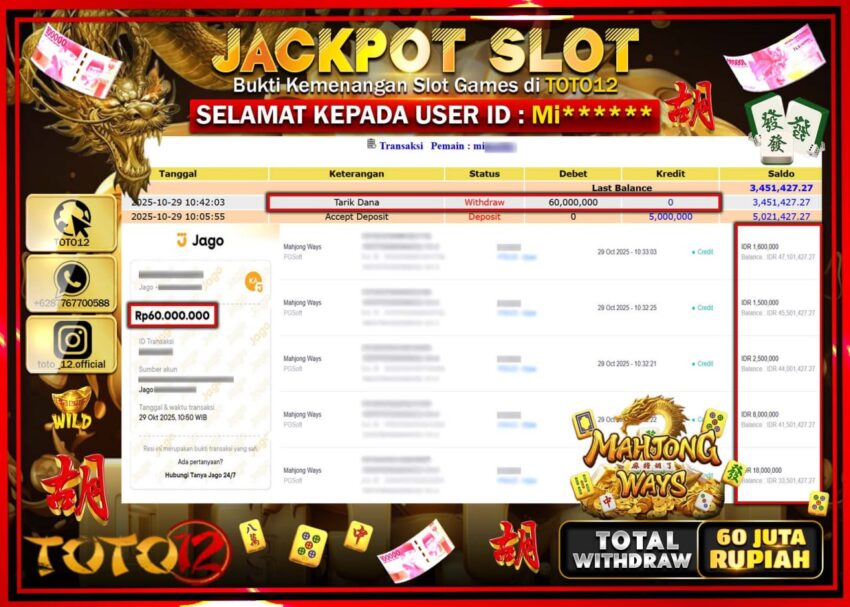
Task: Click the orange Jago avatar badge
Action: click(254, 282)
